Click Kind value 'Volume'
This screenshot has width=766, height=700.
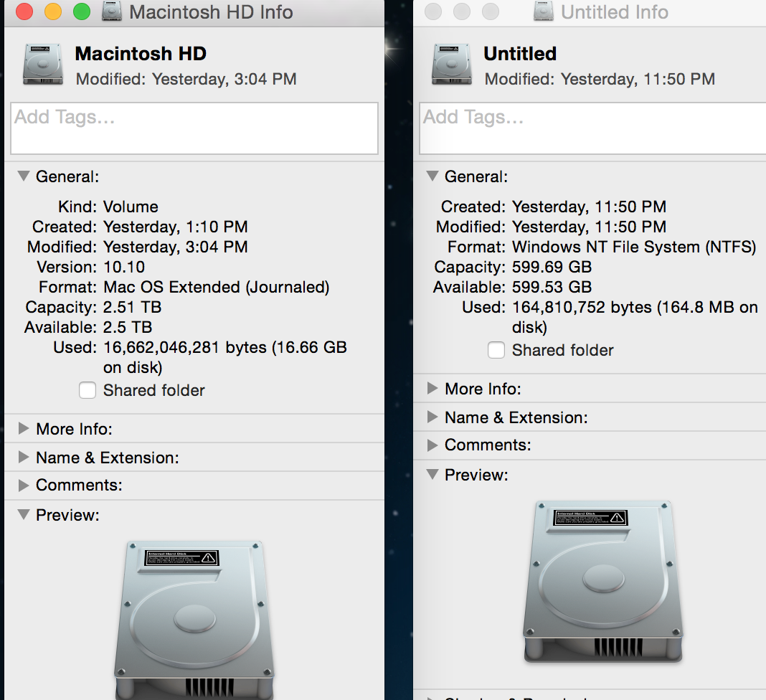131,207
